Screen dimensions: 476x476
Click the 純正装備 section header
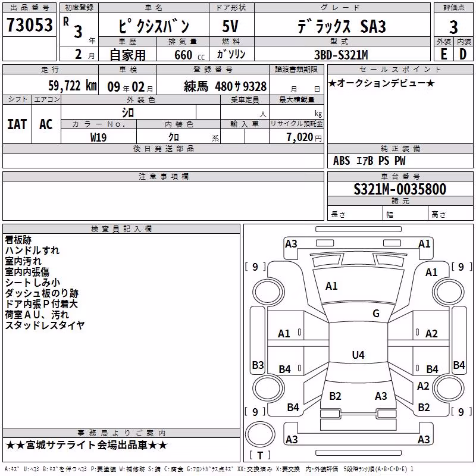click(400, 148)
